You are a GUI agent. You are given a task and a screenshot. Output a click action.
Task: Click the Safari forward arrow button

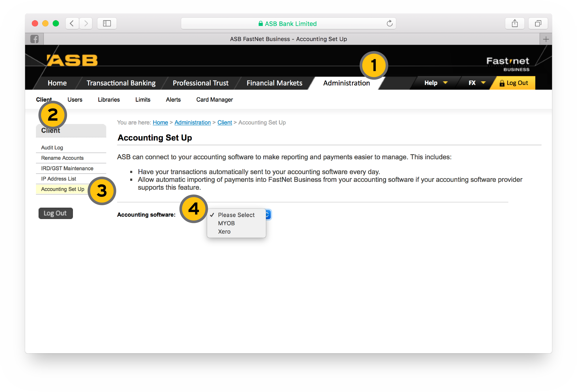pos(86,24)
